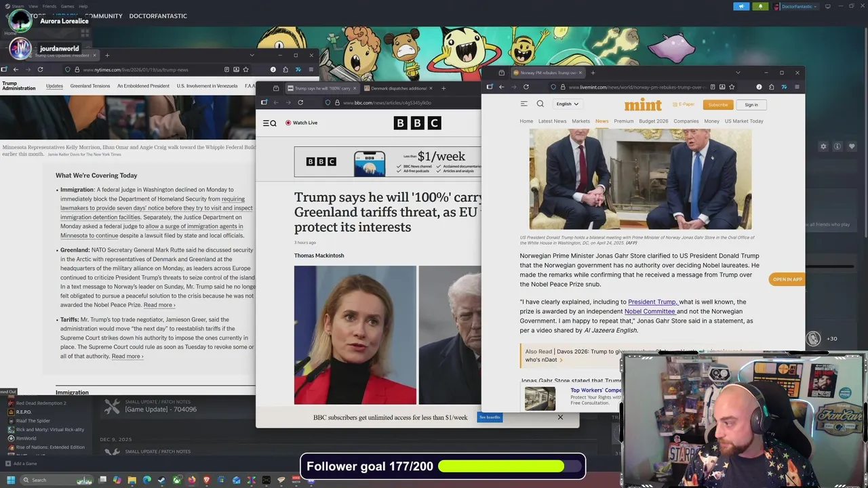The width and height of the screenshot is (868, 488).
Task: Open a new tab in the NYTimes browser window
Action: pos(107,55)
